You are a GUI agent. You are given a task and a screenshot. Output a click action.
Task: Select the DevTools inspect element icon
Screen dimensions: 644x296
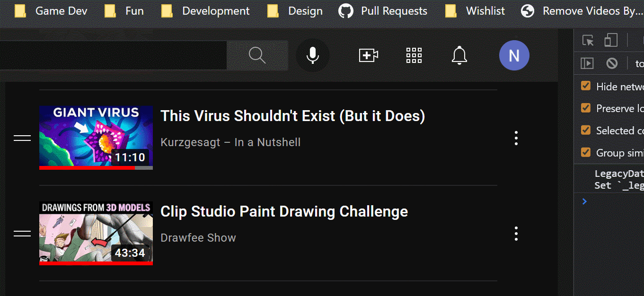click(587, 40)
